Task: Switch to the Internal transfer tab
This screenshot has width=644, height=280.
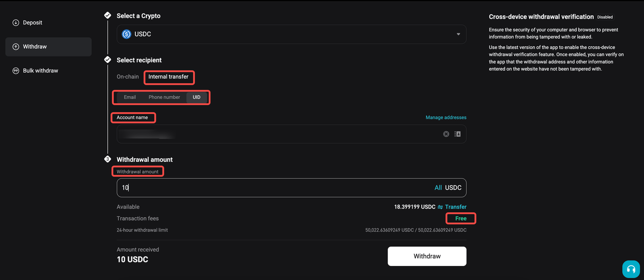Action: click(169, 77)
